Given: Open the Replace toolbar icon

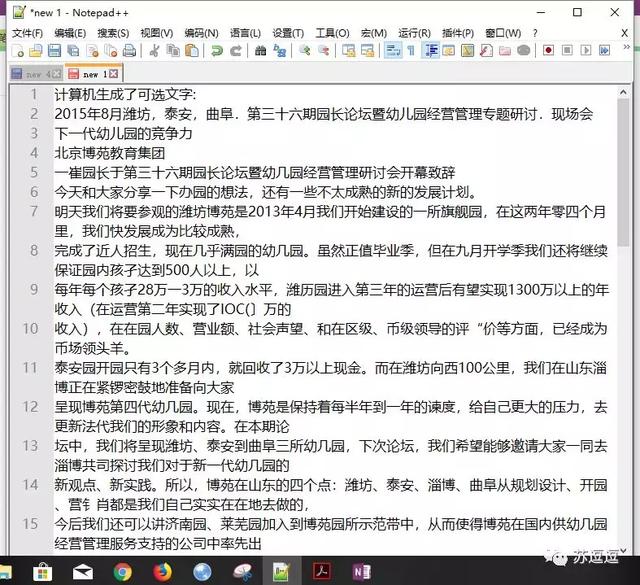Looking at the screenshot, I should tap(280, 51).
